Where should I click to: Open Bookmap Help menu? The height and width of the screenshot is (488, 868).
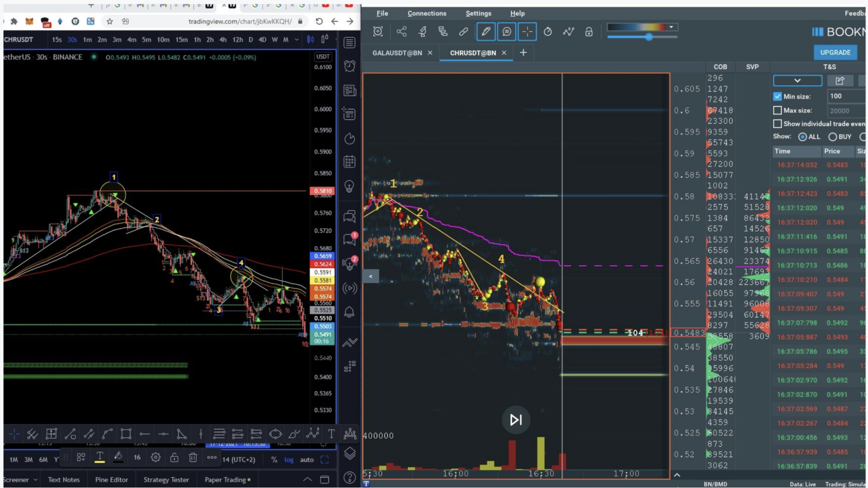click(x=517, y=13)
